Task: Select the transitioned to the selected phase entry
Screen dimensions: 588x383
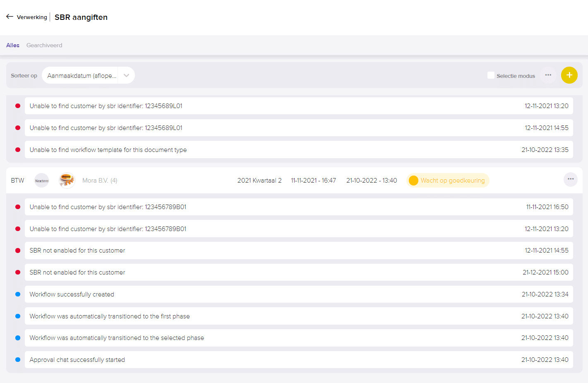Action: (299, 338)
